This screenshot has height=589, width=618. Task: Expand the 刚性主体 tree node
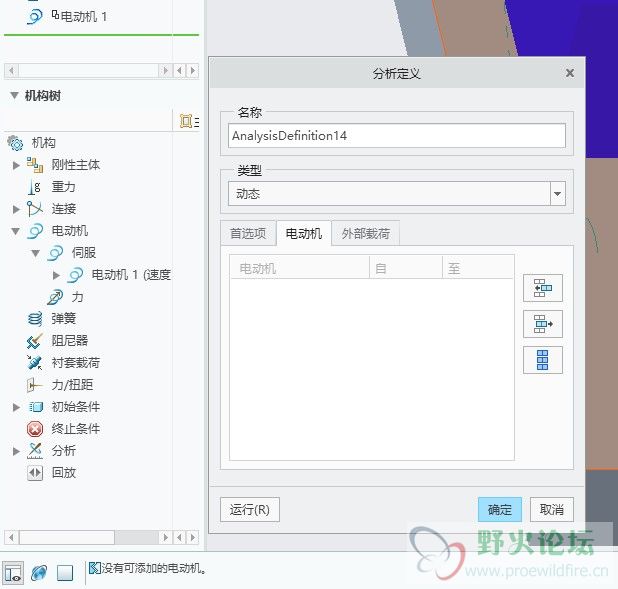[x=16, y=165]
